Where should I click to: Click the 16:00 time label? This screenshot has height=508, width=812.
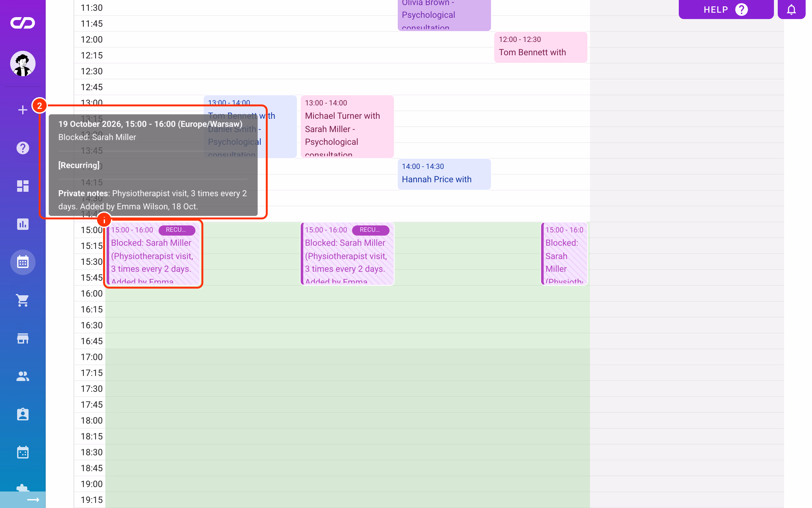tap(91, 293)
